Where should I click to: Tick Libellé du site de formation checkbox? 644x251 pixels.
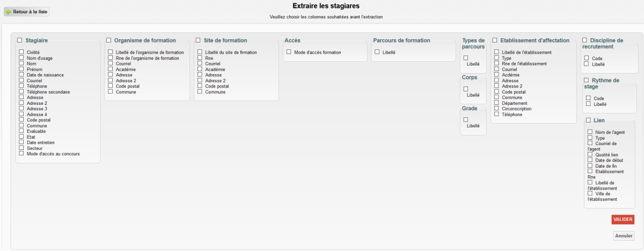coord(200,52)
